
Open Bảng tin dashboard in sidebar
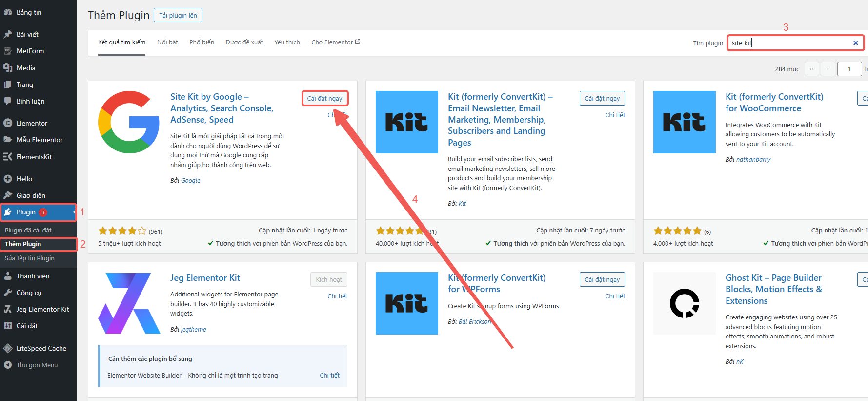click(x=29, y=12)
